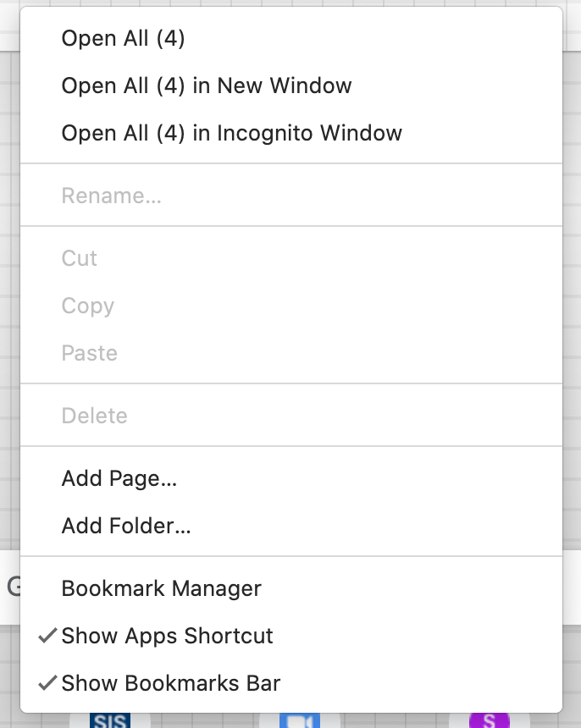
Task: Click Add Page... to bookmark a page
Action: [119, 478]
